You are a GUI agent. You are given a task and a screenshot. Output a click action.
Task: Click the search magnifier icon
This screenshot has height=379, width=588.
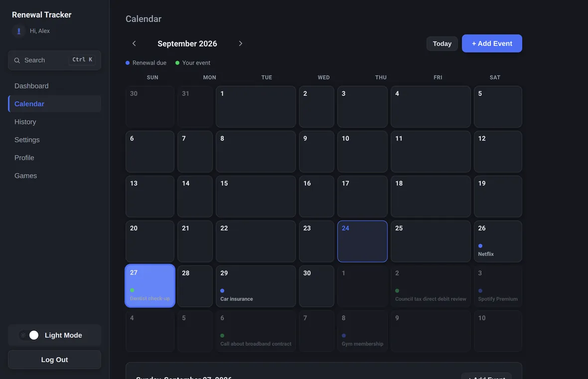[17, 60]
